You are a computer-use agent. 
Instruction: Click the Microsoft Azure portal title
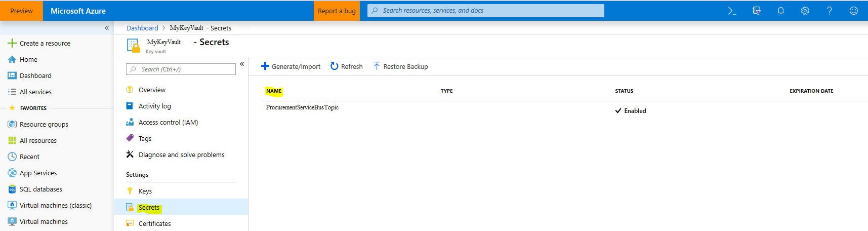pyautogui.click(x=78, y=11)
